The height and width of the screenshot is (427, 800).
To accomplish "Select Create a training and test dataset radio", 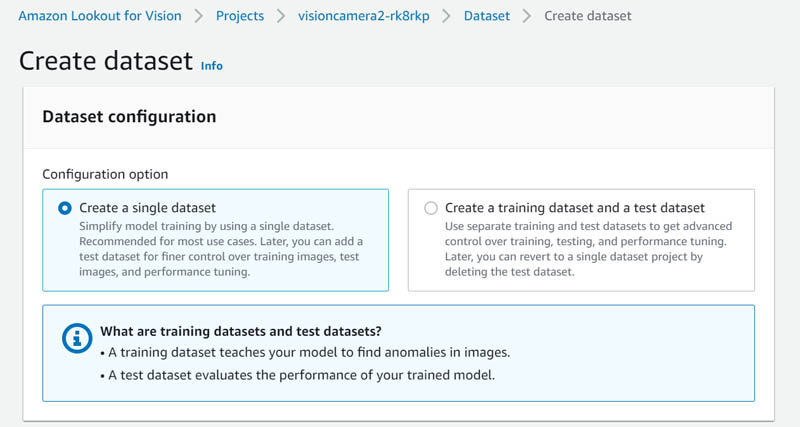I will point(431,208).
